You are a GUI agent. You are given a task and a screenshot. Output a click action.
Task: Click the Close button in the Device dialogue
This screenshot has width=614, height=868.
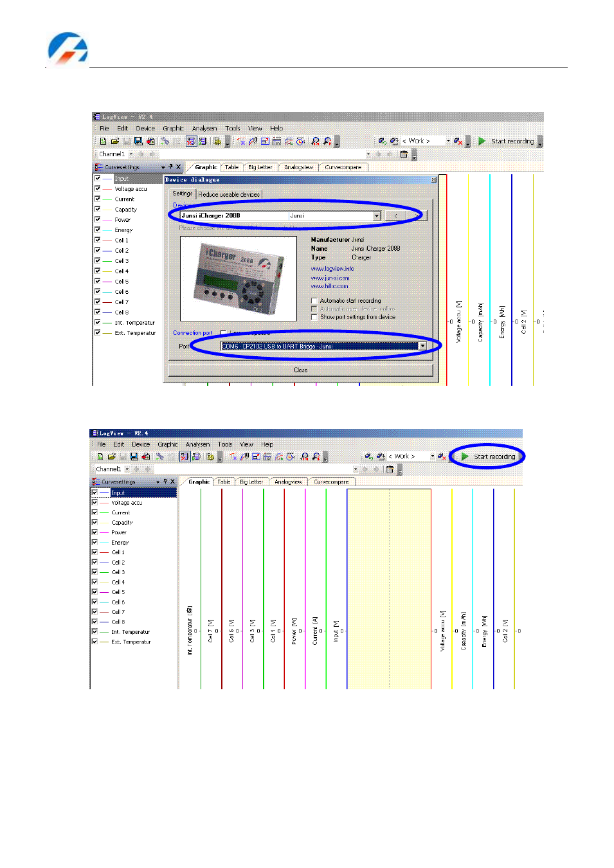300,370
